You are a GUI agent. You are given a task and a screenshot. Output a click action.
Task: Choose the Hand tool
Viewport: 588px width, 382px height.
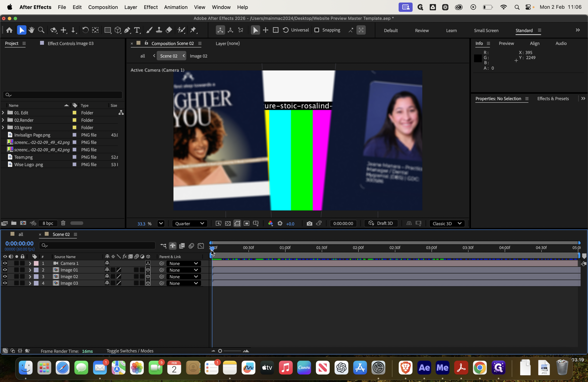(x=31, y=30)
